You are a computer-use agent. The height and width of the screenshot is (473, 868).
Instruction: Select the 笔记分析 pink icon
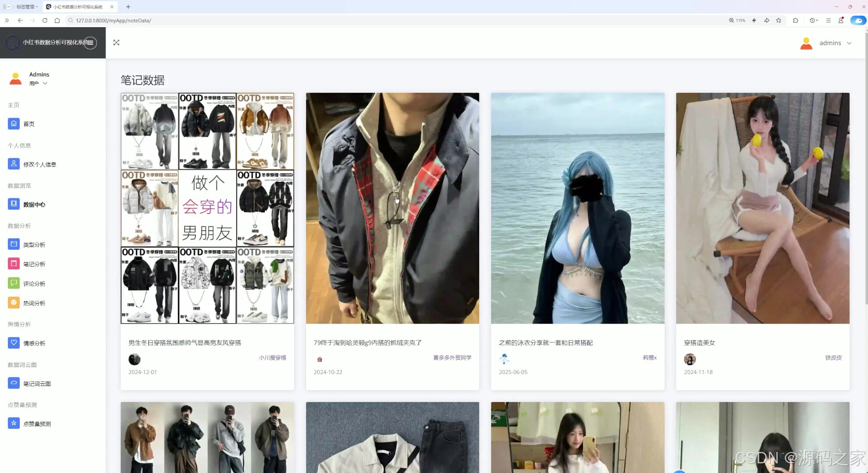click(x=14, y=264)
